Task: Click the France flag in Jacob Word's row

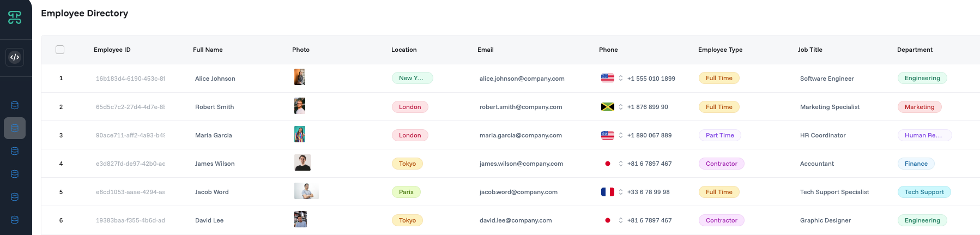Action: (608, 192)
